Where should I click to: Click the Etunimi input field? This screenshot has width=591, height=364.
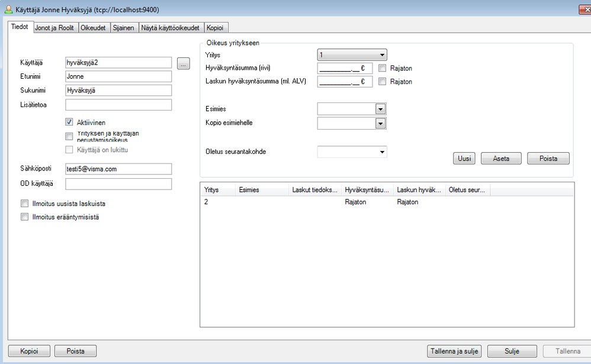118,76
